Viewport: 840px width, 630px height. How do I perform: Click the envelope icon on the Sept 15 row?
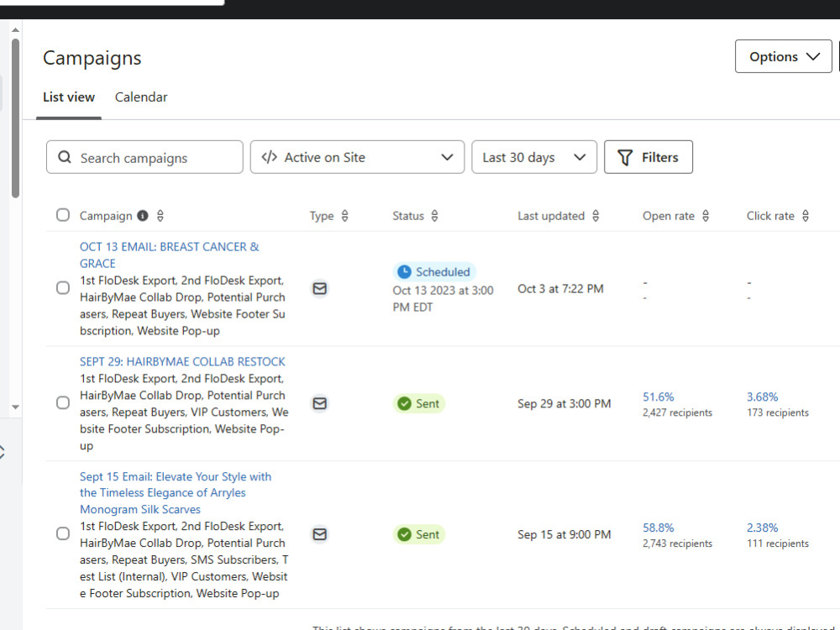coord(319,534)
